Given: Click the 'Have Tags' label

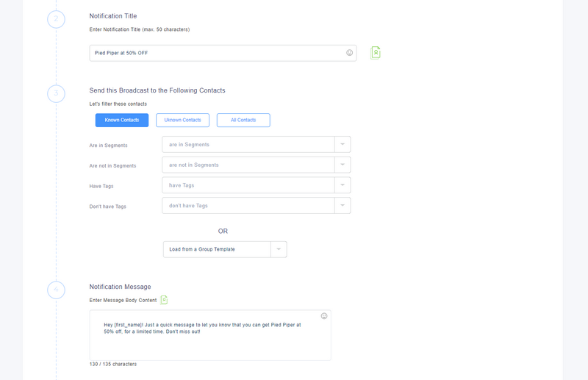Looking at the screenshot, I should tap(101, 186).
